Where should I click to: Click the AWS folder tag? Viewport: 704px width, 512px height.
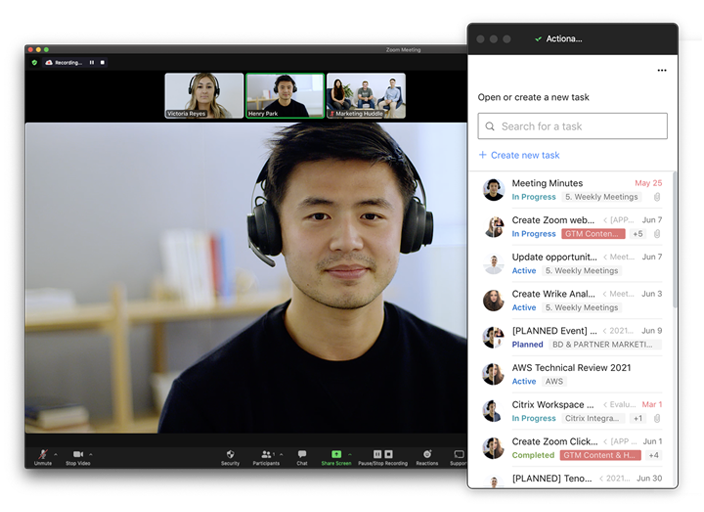[x=554, y=381]
